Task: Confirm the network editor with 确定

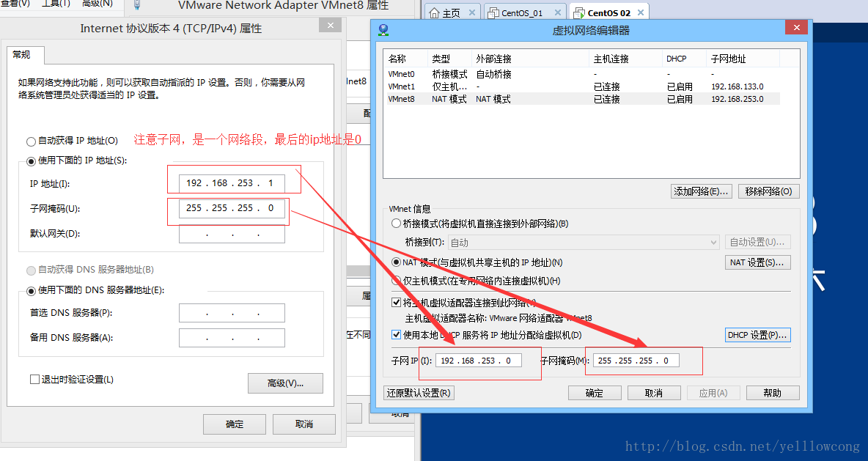Action: (x=595, y=393)
